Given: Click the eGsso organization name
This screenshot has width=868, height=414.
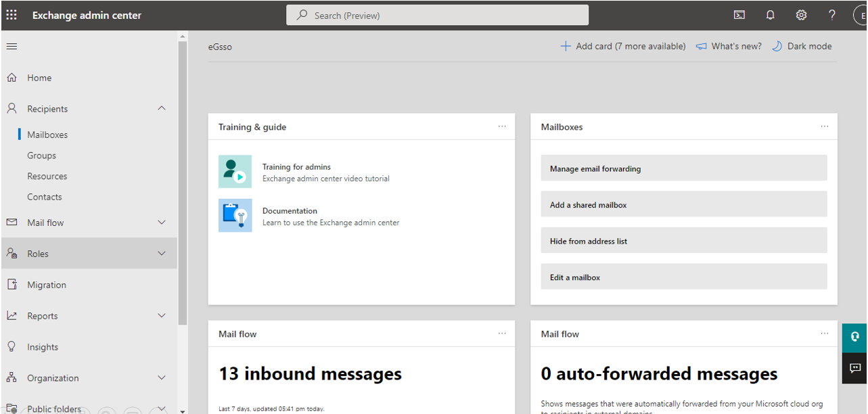Looking at the screenshot, I should (x=220, y=47).
